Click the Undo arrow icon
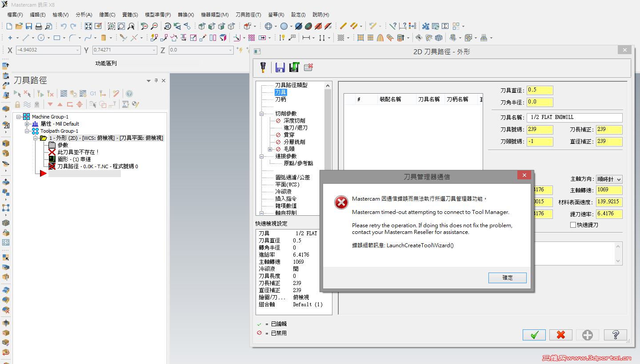This screenshot has height=364, width=640. coord(63,26)
